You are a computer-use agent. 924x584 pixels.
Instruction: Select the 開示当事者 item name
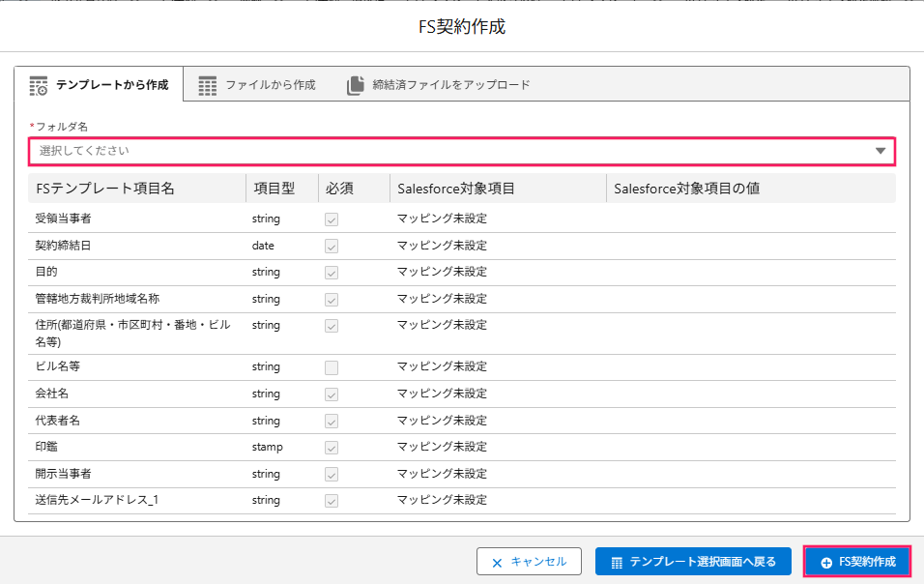[x=63, y=474]
